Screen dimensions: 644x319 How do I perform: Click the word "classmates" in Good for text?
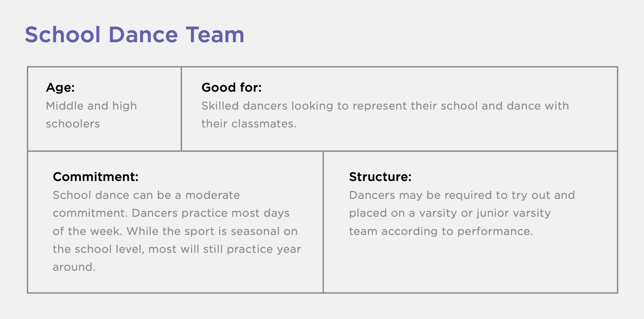263,124
